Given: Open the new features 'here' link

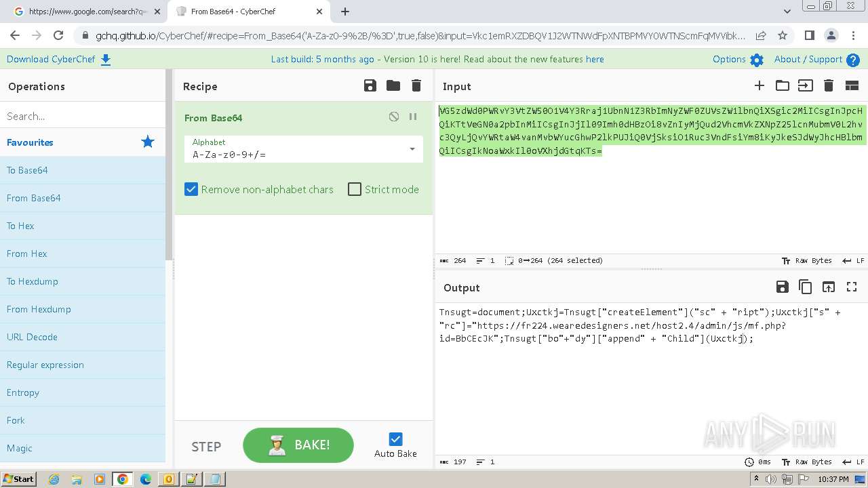Looking at the screenshot, I should (x=595, y=59).
